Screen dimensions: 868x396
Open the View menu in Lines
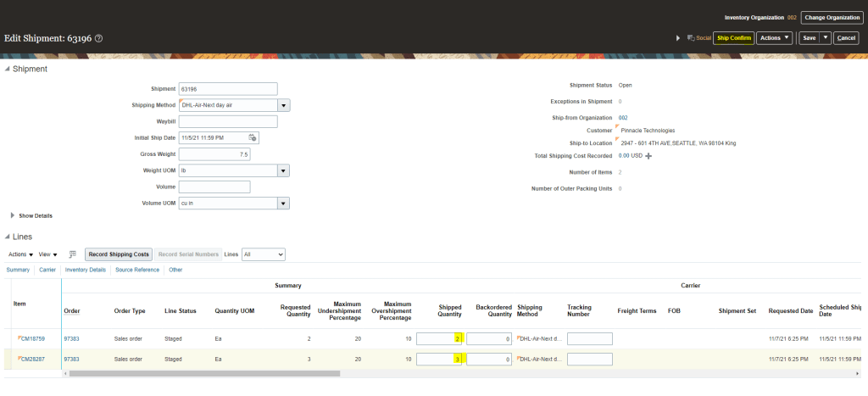click(47, 254)
